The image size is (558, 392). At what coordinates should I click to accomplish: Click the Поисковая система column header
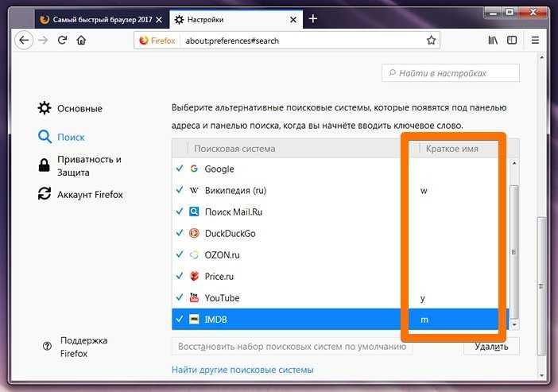[x=234, y=149]
